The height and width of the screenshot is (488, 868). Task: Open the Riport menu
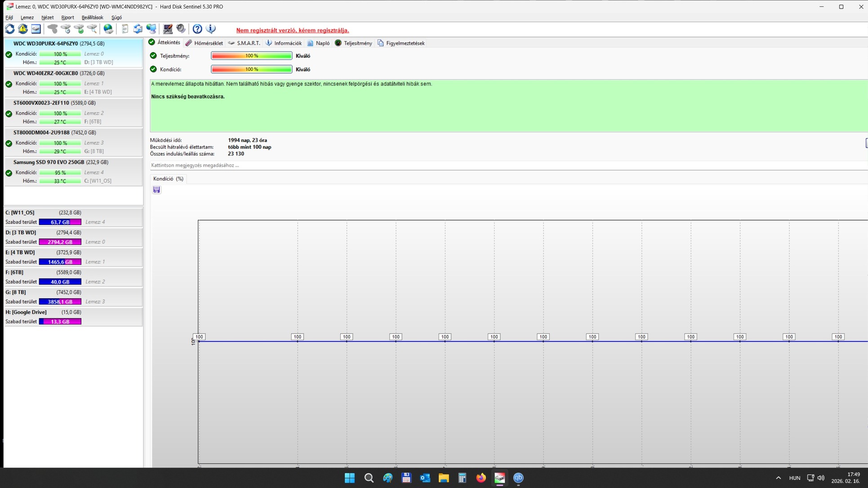(67, 18)
